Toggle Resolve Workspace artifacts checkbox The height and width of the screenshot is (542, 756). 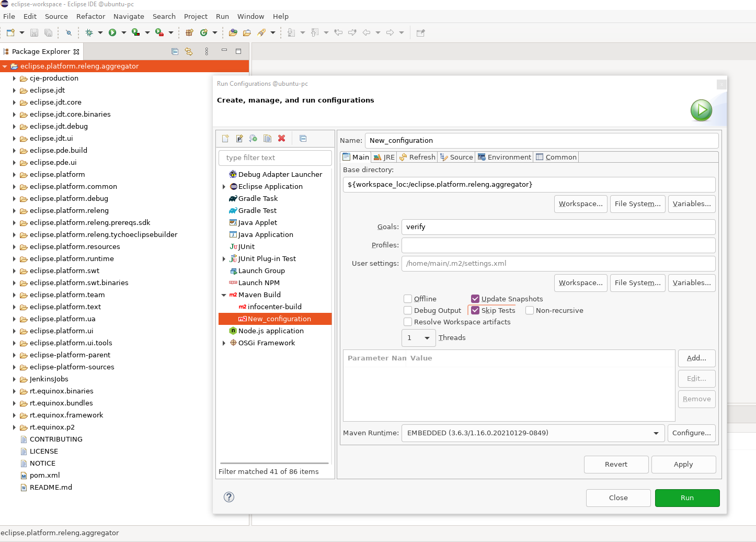click(408, 322)
